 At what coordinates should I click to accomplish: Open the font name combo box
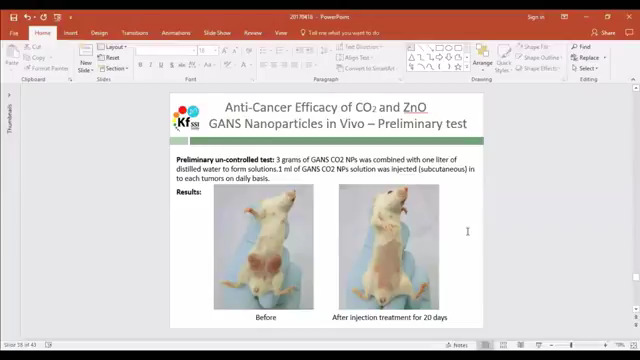point(166,51)
